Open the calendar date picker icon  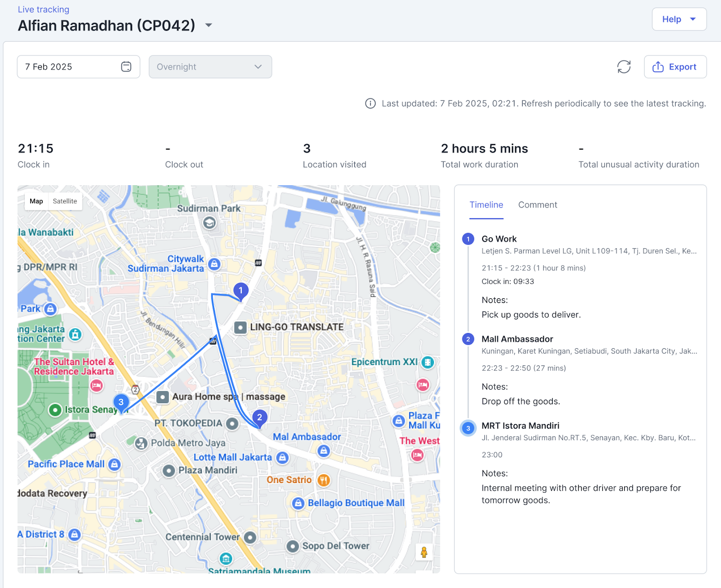pyautogui.click(x=126, y=67)
